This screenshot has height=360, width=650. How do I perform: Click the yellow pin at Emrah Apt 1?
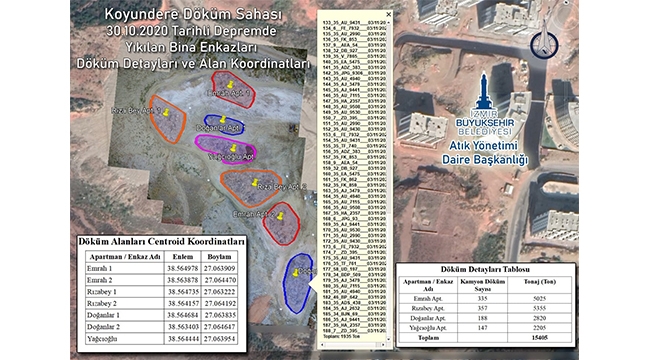(230, 84)
